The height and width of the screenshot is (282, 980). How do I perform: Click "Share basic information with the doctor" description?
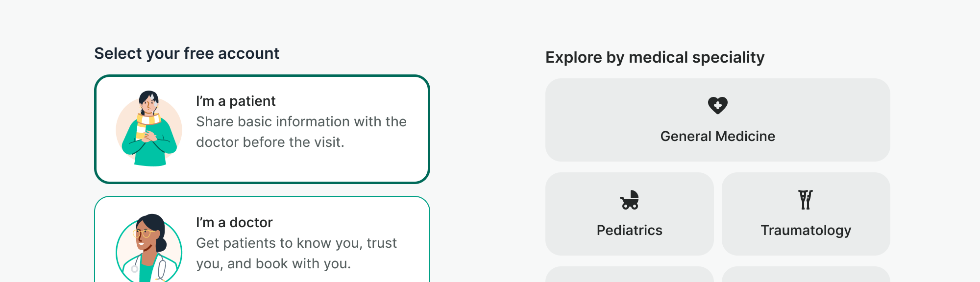point(301,122)
